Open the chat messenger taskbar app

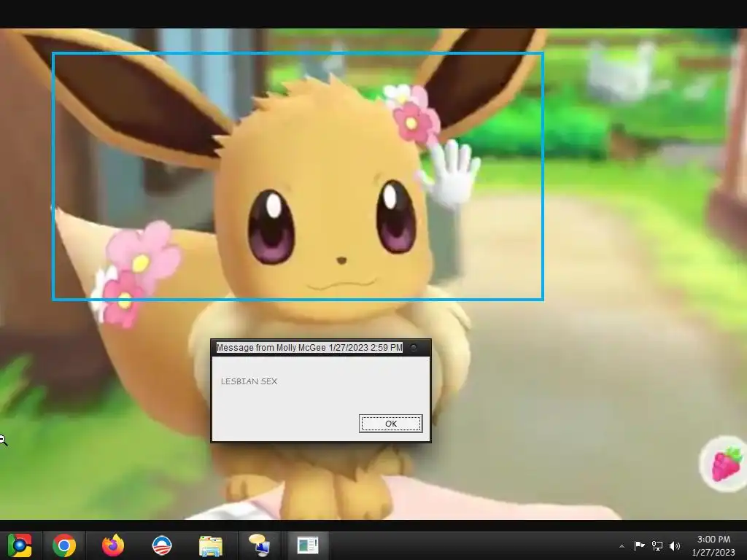(259, 545)
